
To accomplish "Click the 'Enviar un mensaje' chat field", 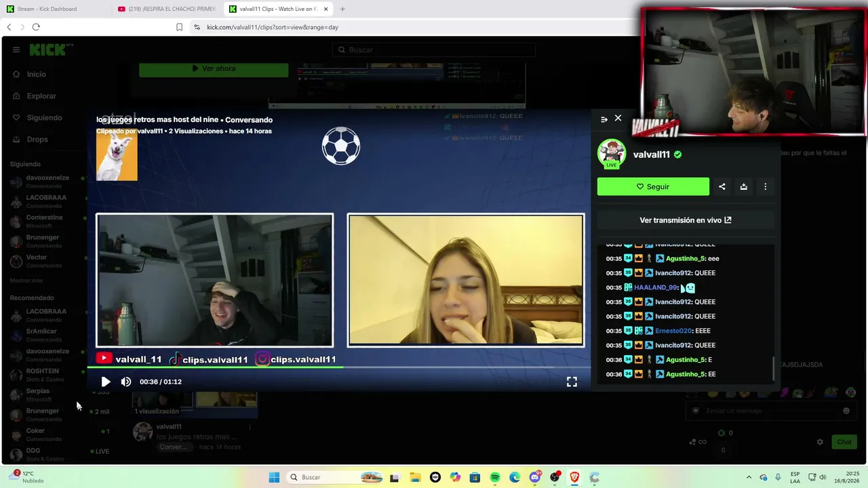I will [x=770, y=411].
